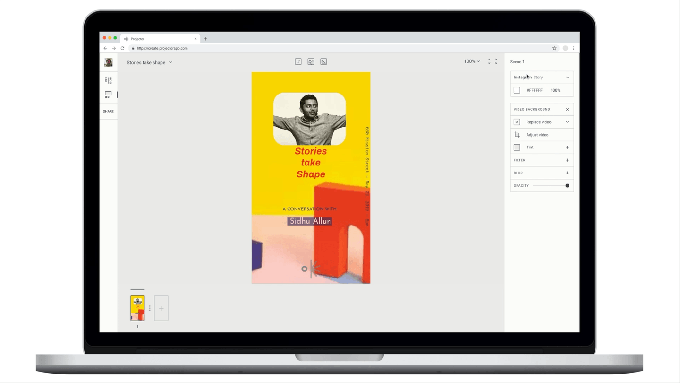The width and height of the screenshot is (680, 383).
Task: Click the crop icon for Adjust video
Action: coord(517,135)
